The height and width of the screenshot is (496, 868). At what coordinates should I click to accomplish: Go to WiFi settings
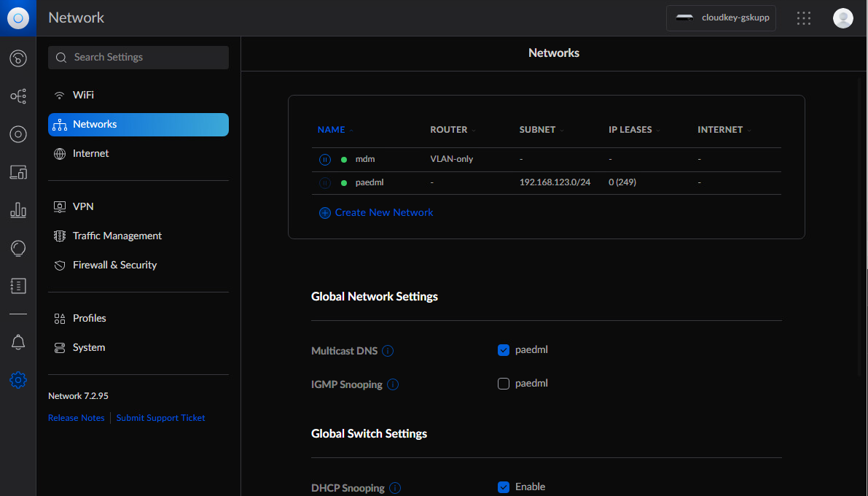pos(138,96)
